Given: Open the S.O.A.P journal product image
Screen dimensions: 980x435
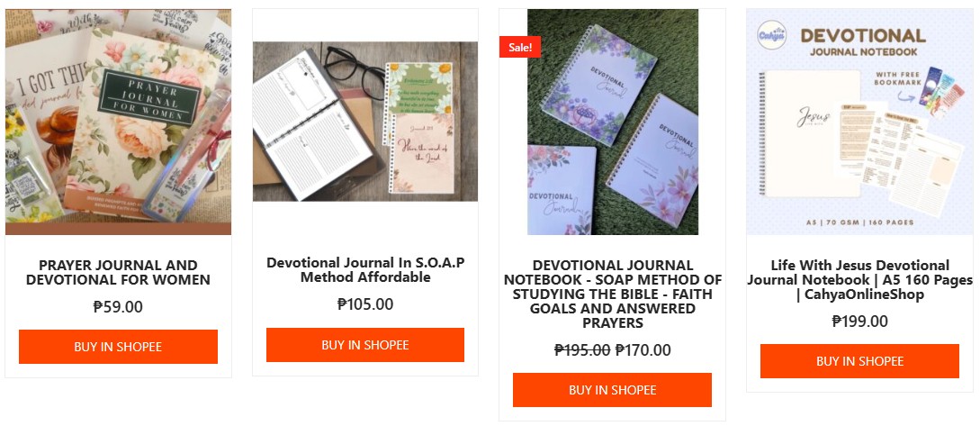Looking at the screenshot, I should 365,122.
